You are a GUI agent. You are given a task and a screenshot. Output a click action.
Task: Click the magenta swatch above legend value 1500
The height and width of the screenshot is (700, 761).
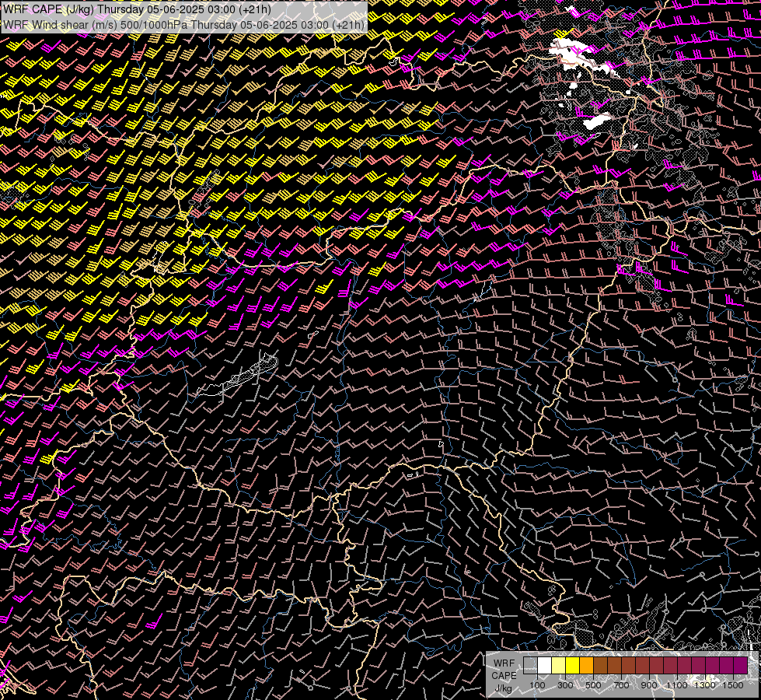[741, 665]
